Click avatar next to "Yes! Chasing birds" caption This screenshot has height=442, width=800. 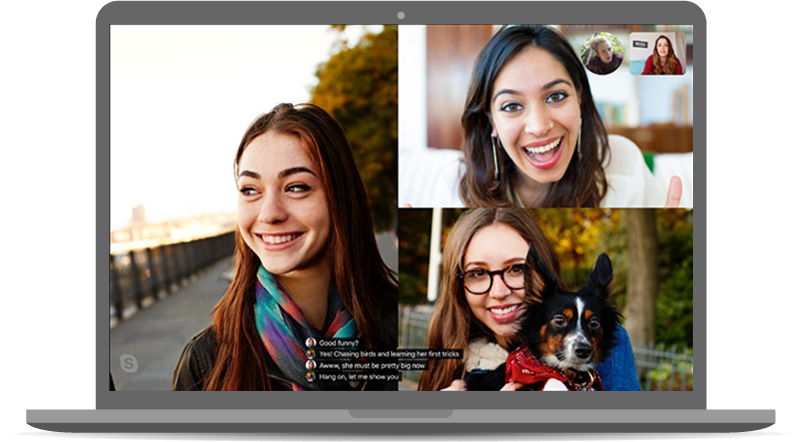311,354
